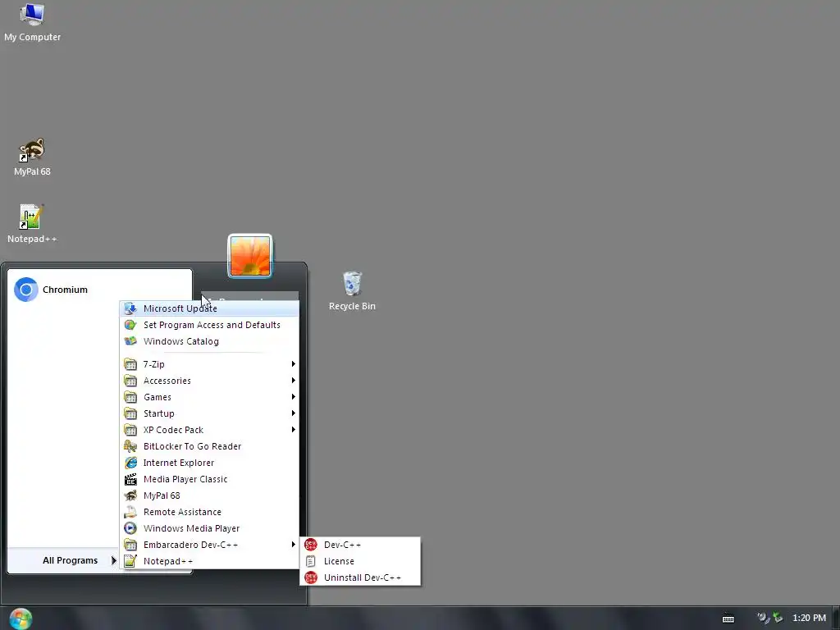Launch Windows Media Player from menu

coord(209,528)
